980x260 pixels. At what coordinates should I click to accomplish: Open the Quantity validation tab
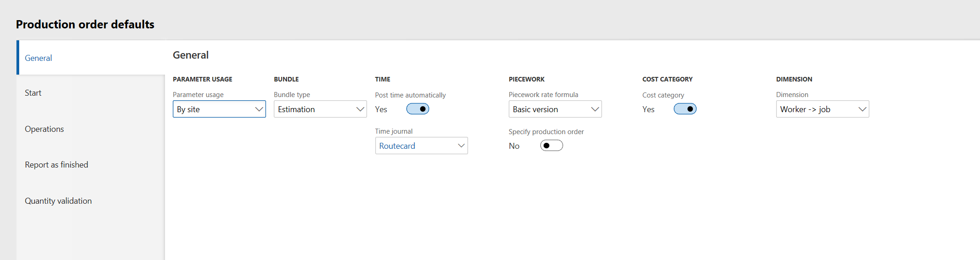tap(58, 201)
